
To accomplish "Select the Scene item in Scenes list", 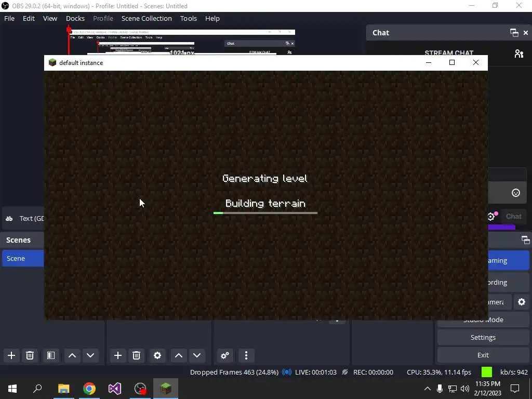I will tap(23, 258).
